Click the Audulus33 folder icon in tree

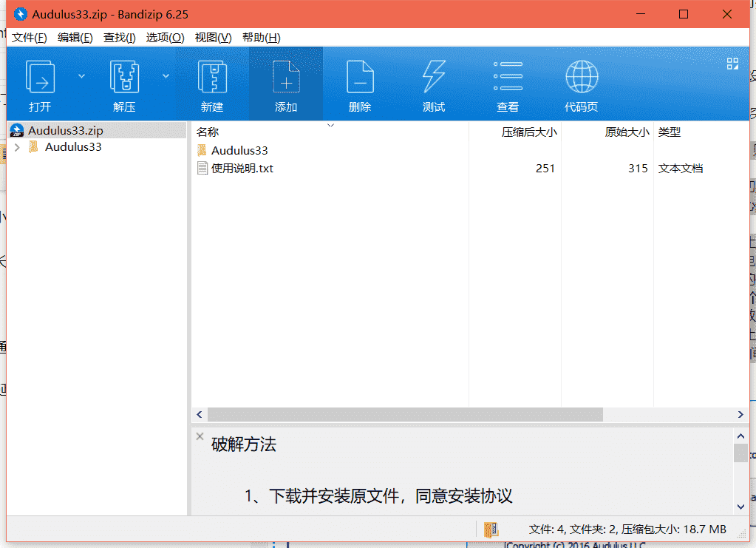point(33,146)
